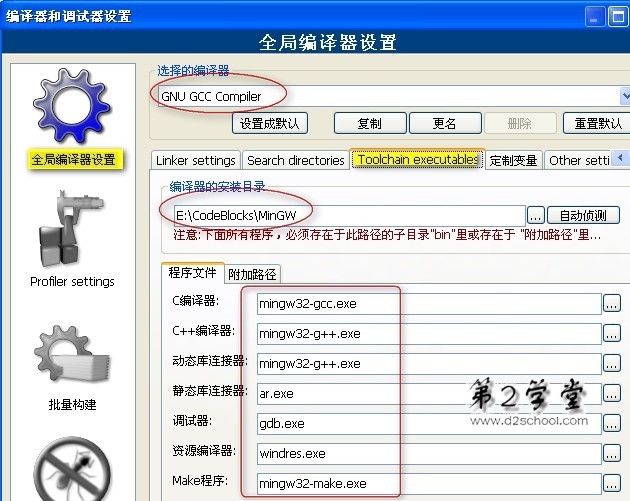Click the 资源编译器 windres.exe field
This screenshot has width=630, height=501.
pyautogui.click(x=429, y=454)
